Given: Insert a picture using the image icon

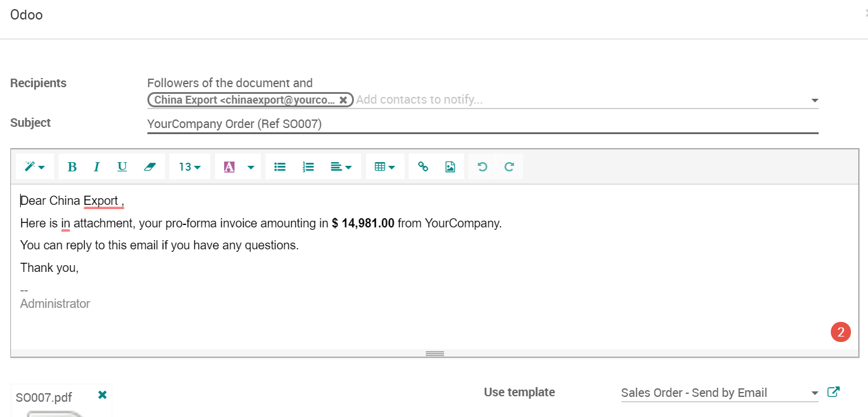Looking at the screenshot, I should pos(450,167).
